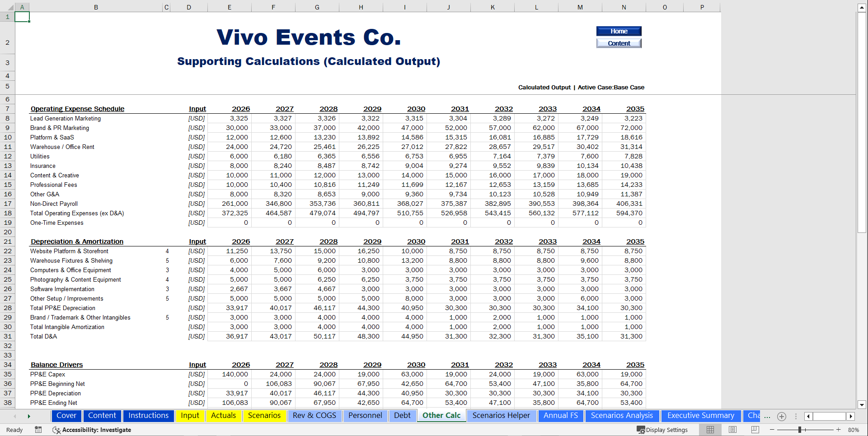Select the Executive Summary sheet tab
This screenshot has width=868, height=436.
[x=701, y=416]
